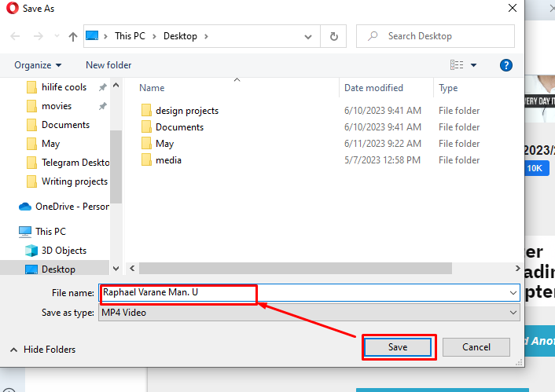The width and height of the screenshot is (555, 392).
Task: Click the This PC monitor icon in address bar
Action: point(92,35)
